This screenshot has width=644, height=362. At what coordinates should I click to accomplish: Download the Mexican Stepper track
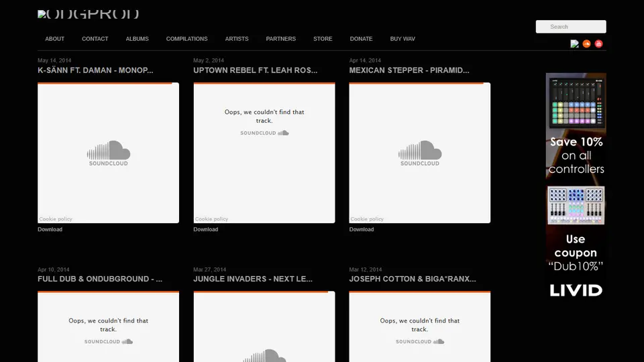[362, 229]
